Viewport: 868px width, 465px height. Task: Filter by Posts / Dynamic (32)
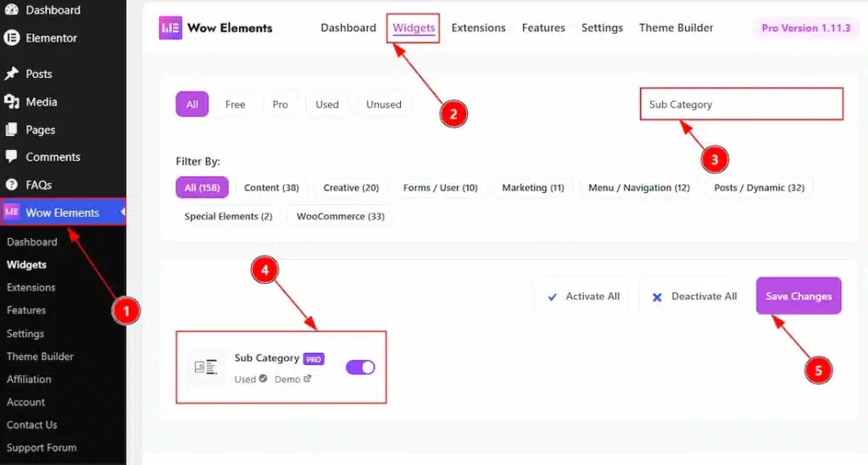[759, 187]
